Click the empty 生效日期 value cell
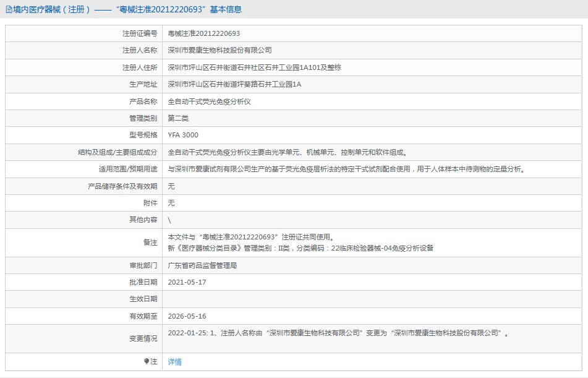 tap(371, 299)
